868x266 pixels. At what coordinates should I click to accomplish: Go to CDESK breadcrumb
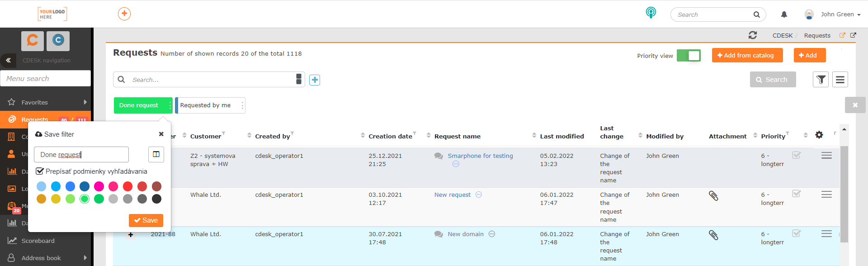(783, 35)
